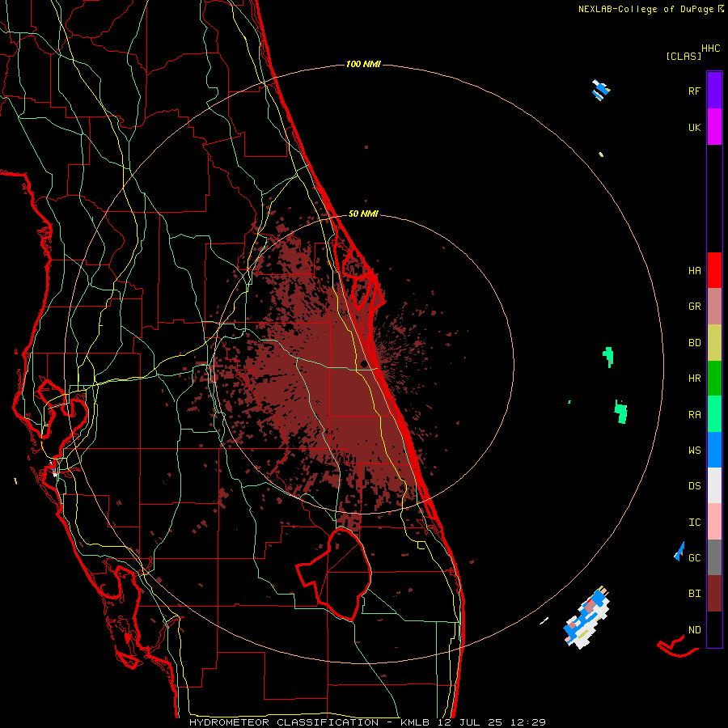Click the HYDROMETEOR CLASSIFICATION title text
This screenshot has height=728, width=728.
pos(284,722)
